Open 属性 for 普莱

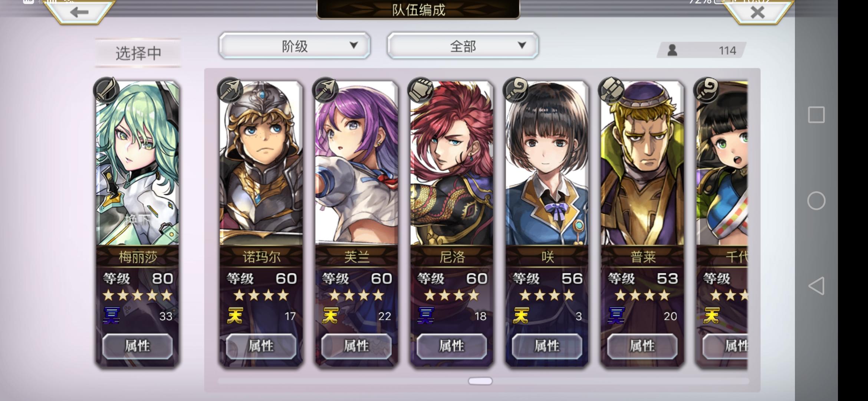coord(642,346)
